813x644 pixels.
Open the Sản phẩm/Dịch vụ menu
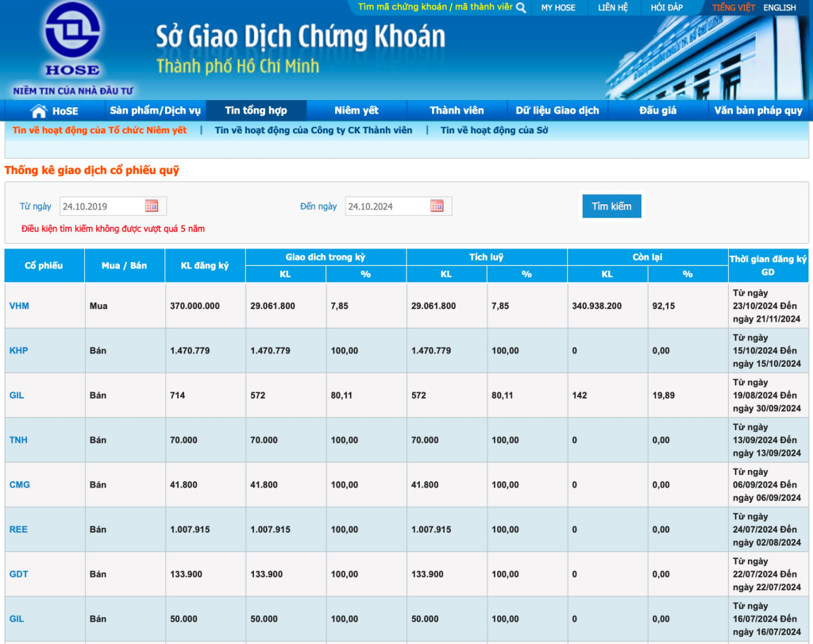tap(155, 110)
